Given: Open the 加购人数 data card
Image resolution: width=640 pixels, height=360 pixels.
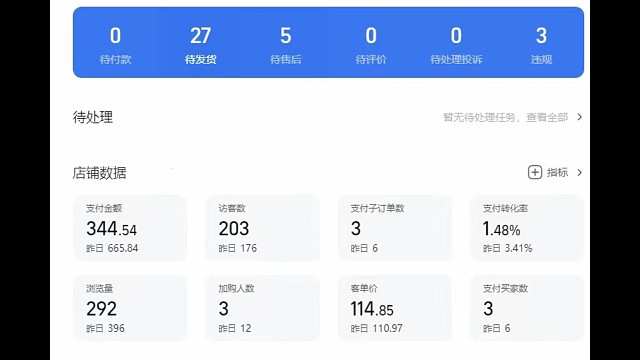Looking at the screenshot, I should (x=262, y=308).
